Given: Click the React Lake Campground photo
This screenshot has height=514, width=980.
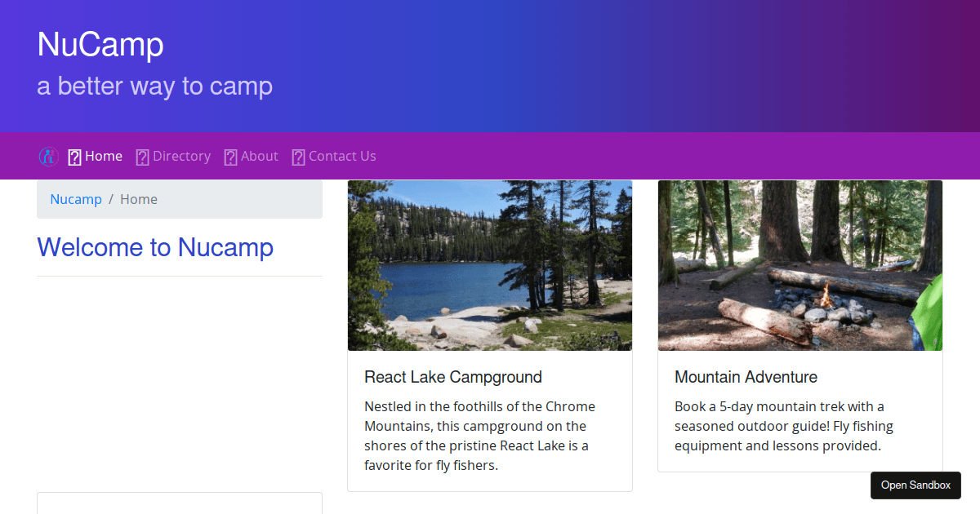Looking at the screenshot, I should (x=489, y=265).
